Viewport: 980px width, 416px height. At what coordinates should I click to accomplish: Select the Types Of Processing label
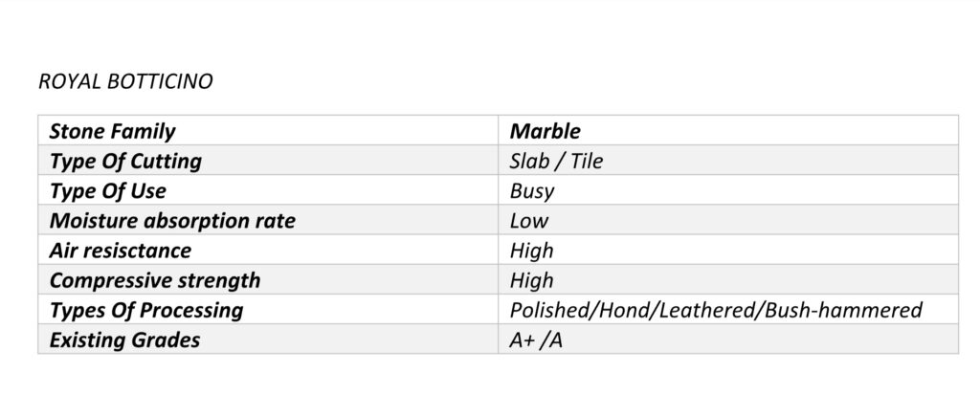[x=145, y=311]
